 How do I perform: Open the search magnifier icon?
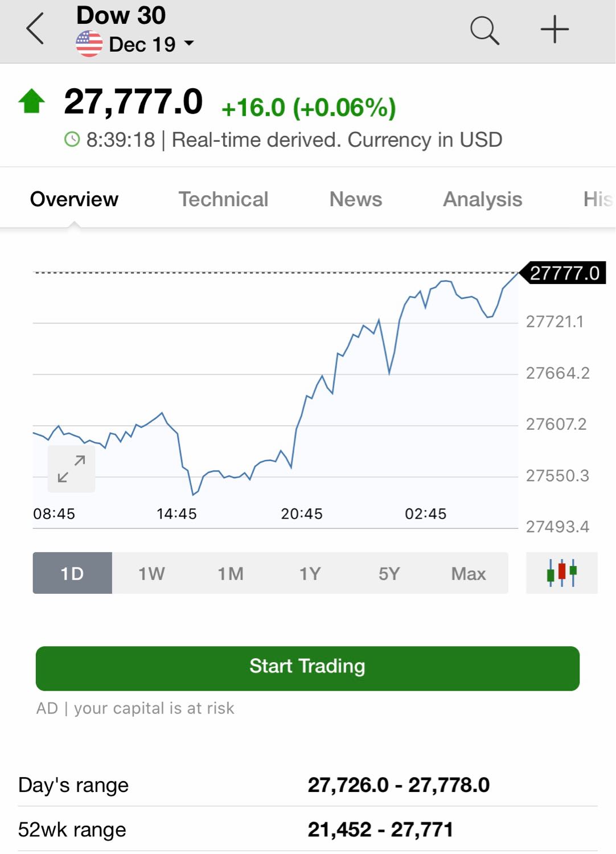484,30
